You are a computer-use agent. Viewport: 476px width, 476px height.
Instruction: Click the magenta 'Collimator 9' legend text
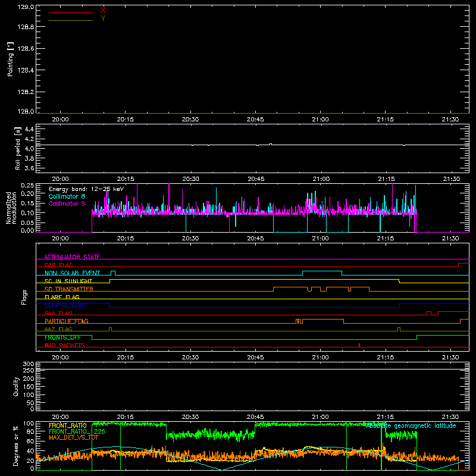[x=67, y=203]
